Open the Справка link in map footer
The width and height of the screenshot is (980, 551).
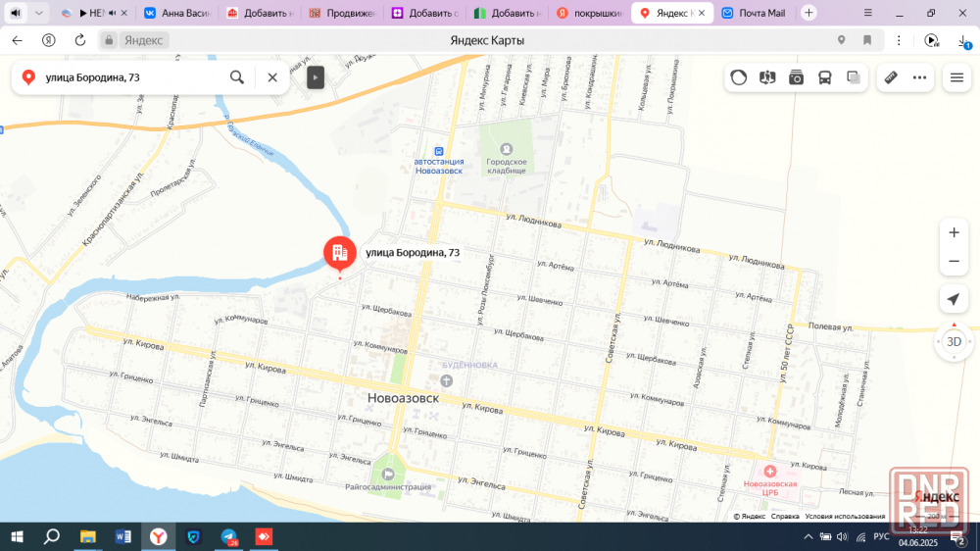coord(785,517)
